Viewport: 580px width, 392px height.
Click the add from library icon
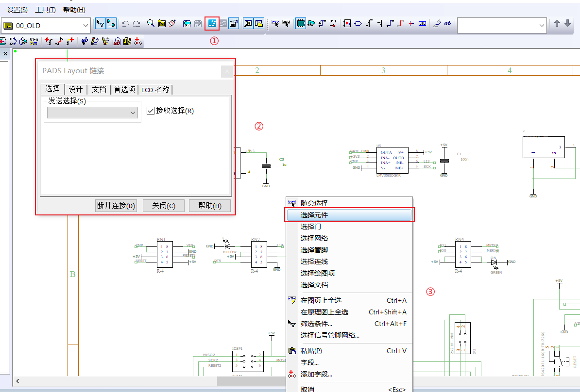(117, 41)
